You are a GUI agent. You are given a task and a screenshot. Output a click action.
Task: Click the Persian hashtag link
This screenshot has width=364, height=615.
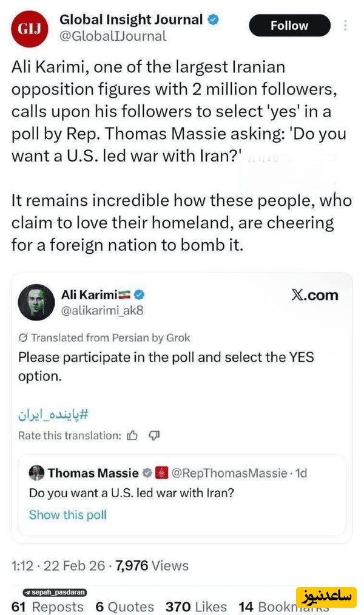53,415
